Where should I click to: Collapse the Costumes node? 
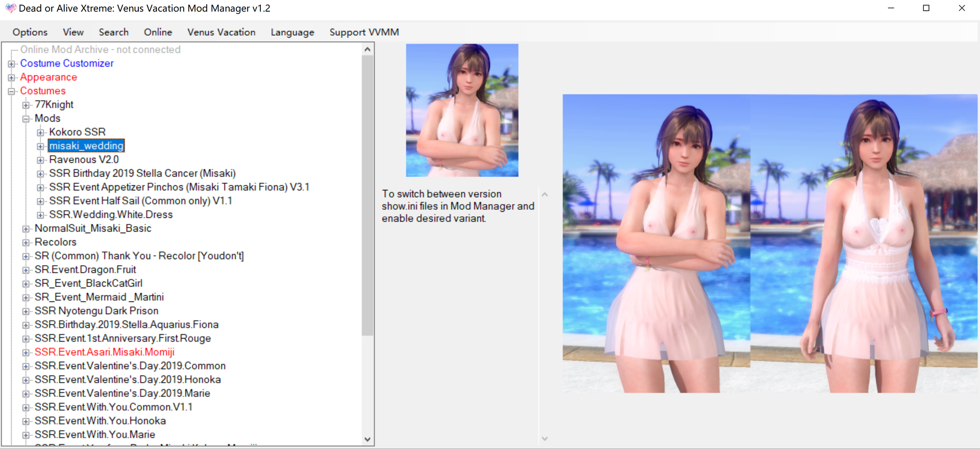[11, 91]
